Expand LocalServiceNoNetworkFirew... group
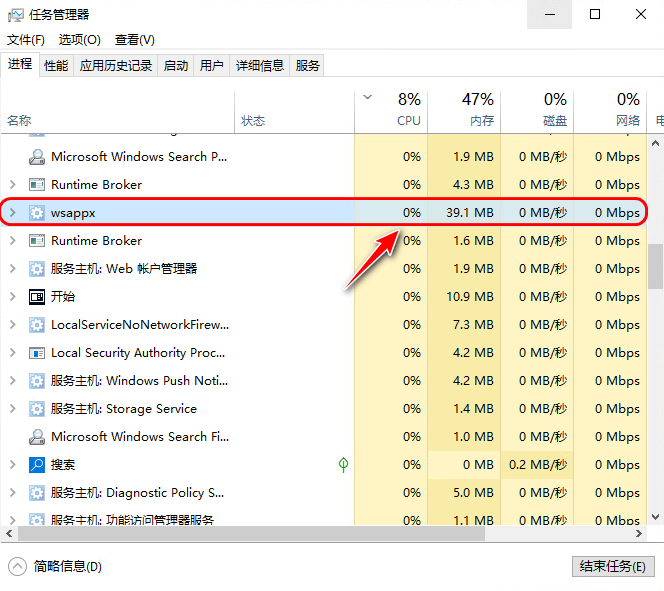 13,325
